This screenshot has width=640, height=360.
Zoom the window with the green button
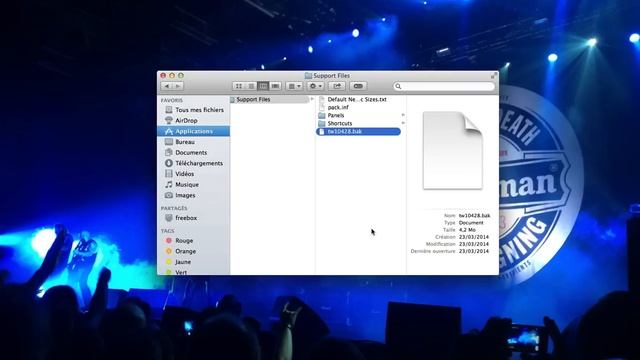click(181, 76)
